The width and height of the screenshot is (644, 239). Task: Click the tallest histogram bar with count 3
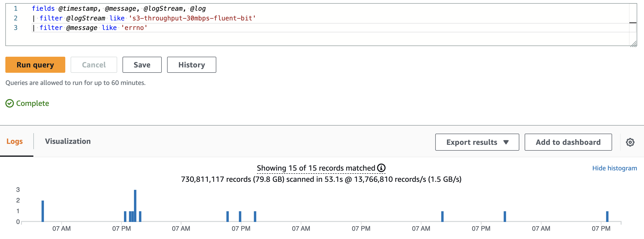pyautogui.click(x=135, y=205)
